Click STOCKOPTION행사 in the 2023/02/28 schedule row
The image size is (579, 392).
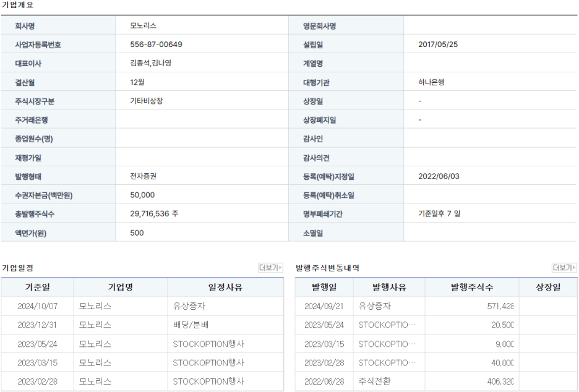coord(208,381)
